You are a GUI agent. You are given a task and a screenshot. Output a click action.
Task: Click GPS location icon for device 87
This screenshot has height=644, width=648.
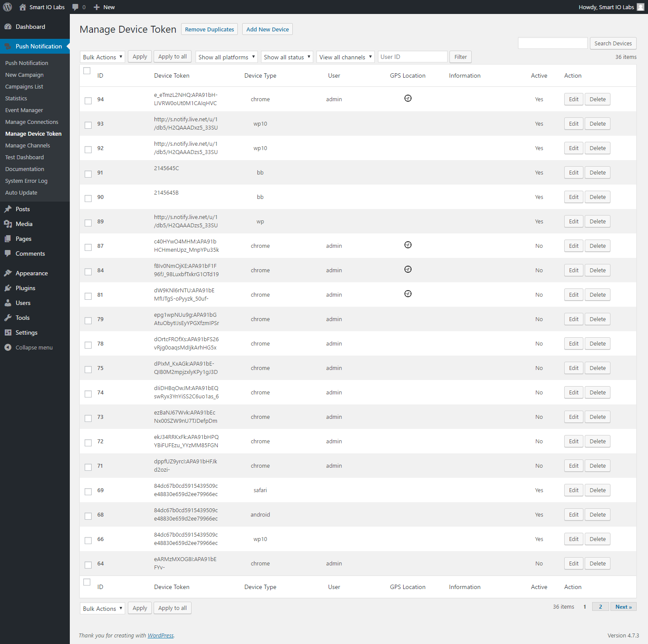coord(408,245)
